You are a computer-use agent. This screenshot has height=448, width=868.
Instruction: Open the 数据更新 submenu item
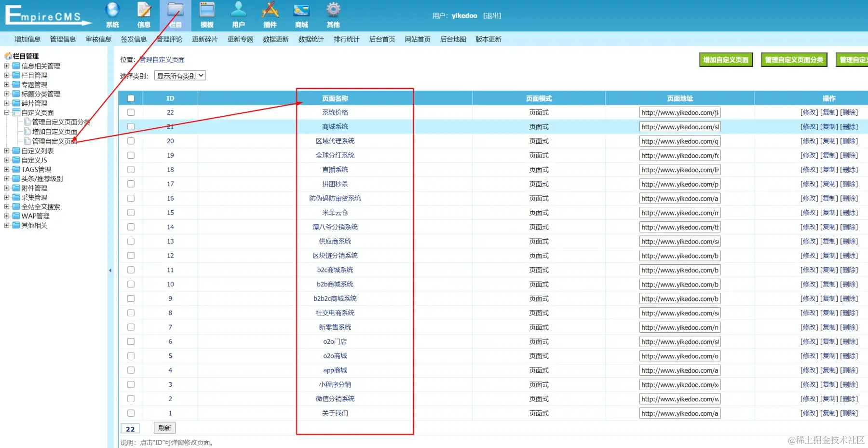pos(276,39)
